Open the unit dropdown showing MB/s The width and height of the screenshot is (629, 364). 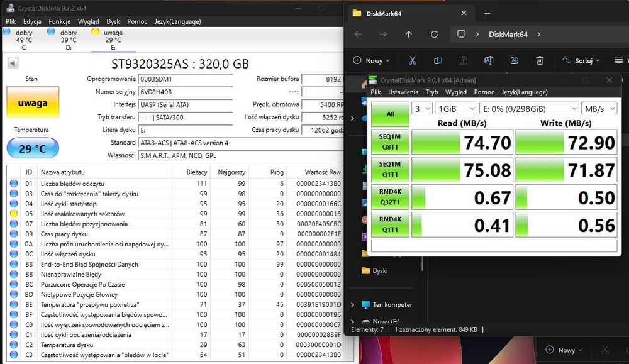click(x=599, y=109)
